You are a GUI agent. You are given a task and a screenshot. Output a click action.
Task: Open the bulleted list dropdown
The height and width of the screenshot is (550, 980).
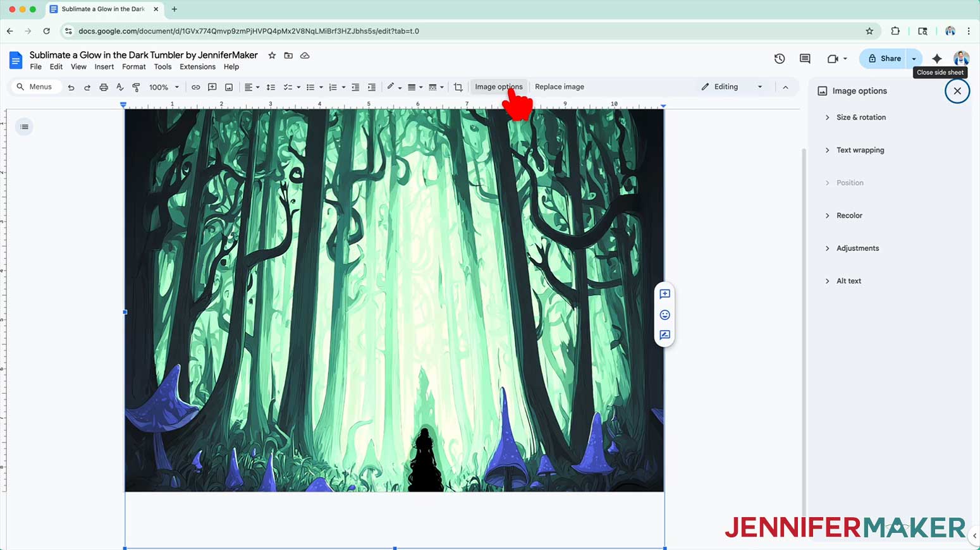pos(314,87)
